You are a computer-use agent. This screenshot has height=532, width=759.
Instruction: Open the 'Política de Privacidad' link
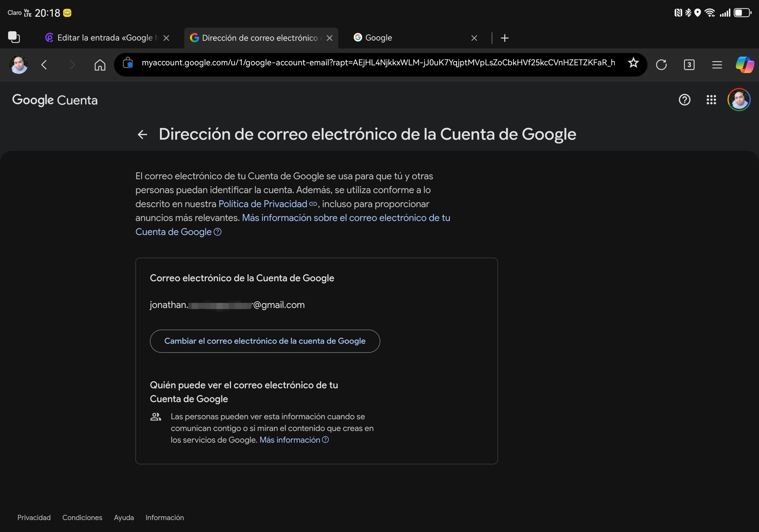tap(262, 204)
